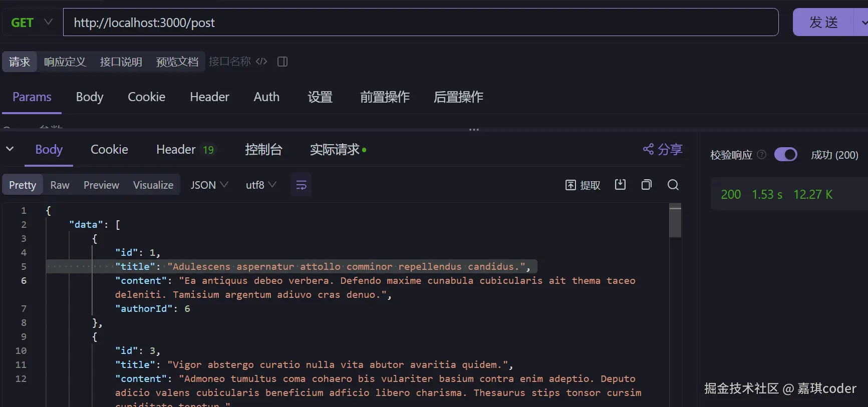The width and height of the screenshot is (868, 407).
Task: Open the request Cookie tab
Action: [x=146, y=97]
